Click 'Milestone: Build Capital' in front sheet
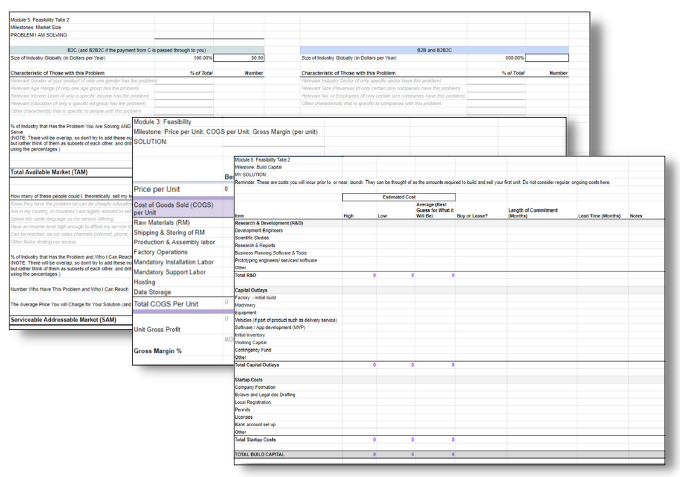The image size is (680, 477). point(258,167)
